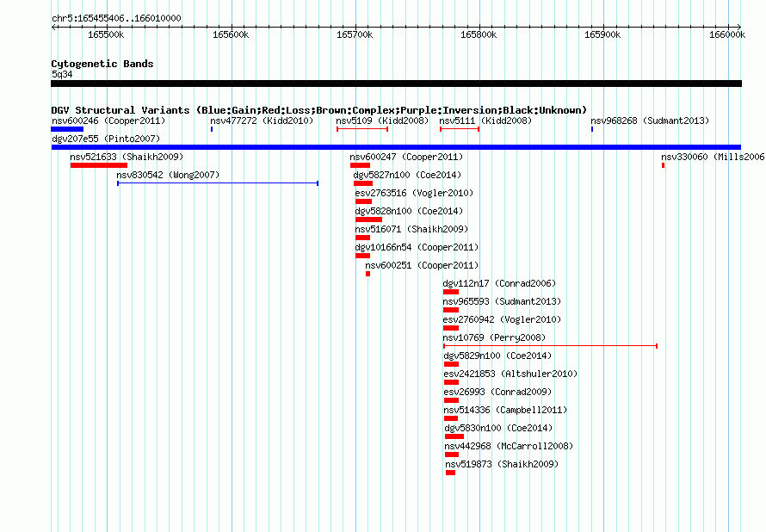Select the dgv207e55 (Pinto2007) label

(x=106, y=139)
